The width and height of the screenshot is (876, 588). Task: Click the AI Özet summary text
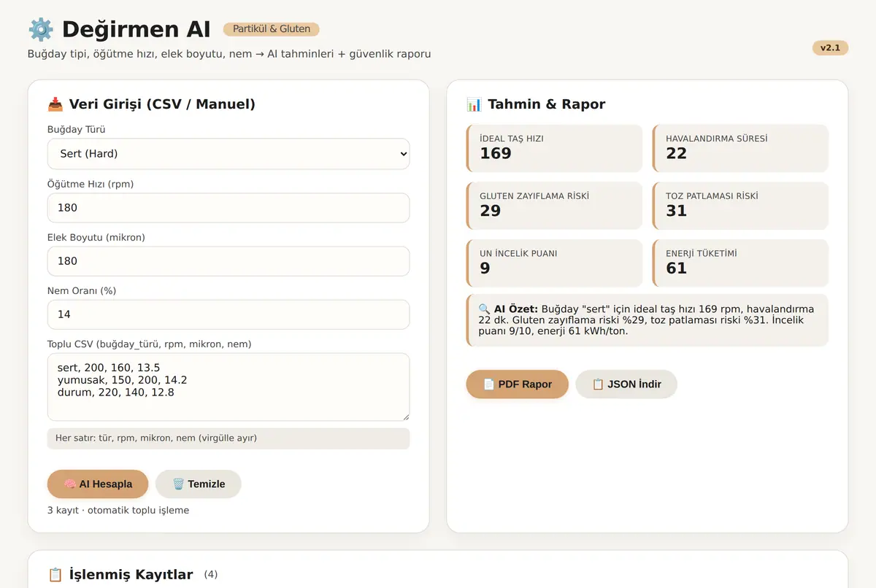[648, 320]
